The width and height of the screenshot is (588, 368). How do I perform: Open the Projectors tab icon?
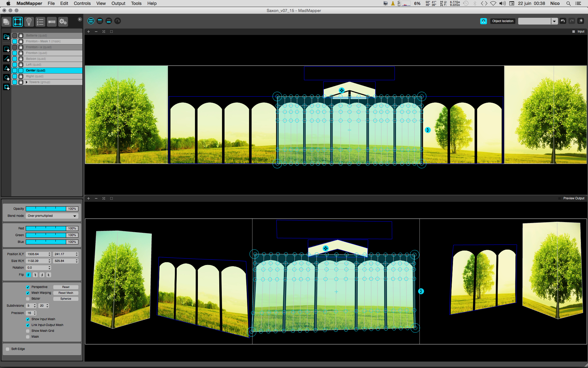pos(52,22)
